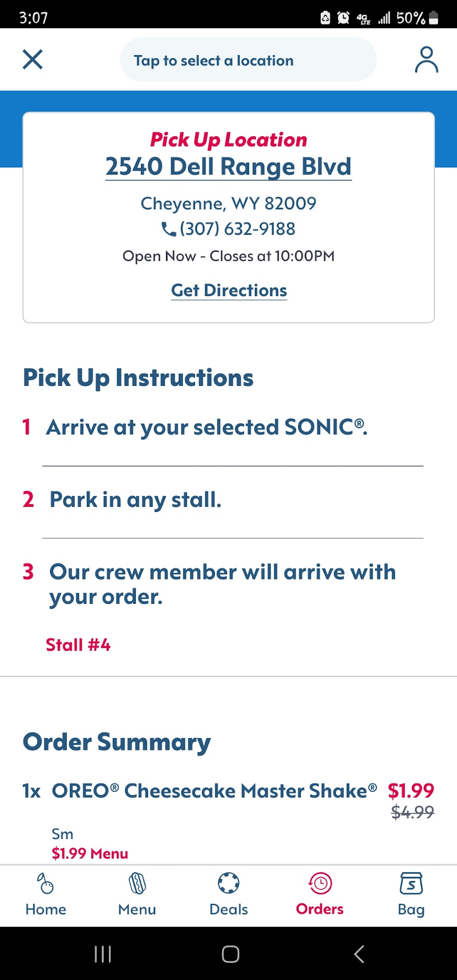This screenshot has height=980, width=457.
Task: Tap the phone handset icon
Action: [168, 229]
